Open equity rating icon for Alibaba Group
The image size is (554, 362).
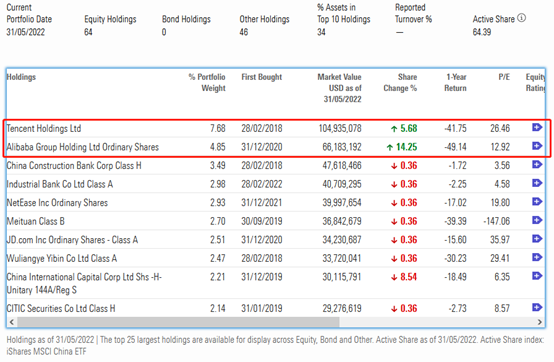point(537,146)
